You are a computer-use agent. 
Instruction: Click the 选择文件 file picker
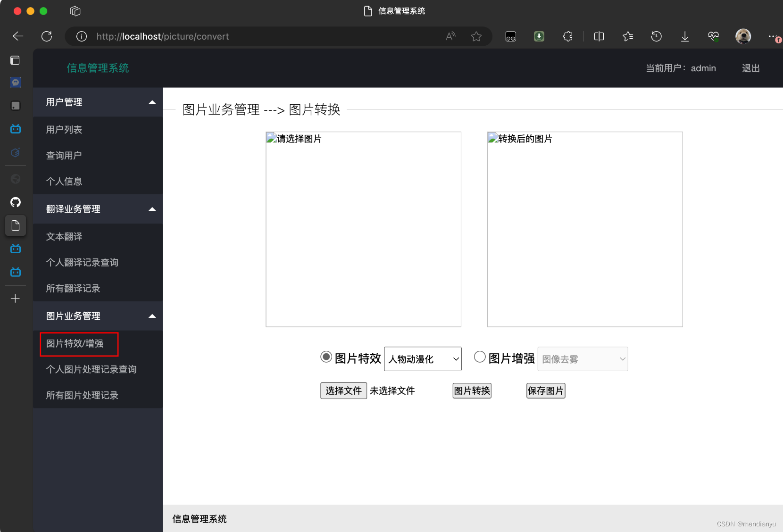click(x=343, y=391)
